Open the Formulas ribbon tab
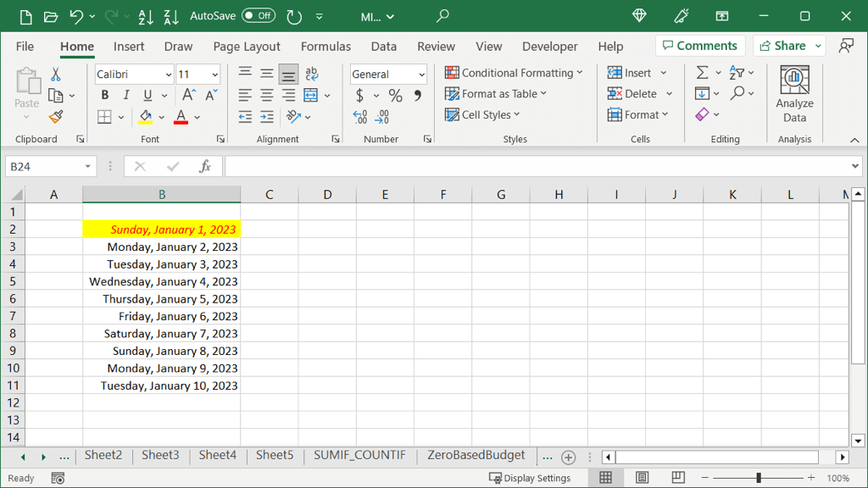The image size is (868, 488). [325, 47]
